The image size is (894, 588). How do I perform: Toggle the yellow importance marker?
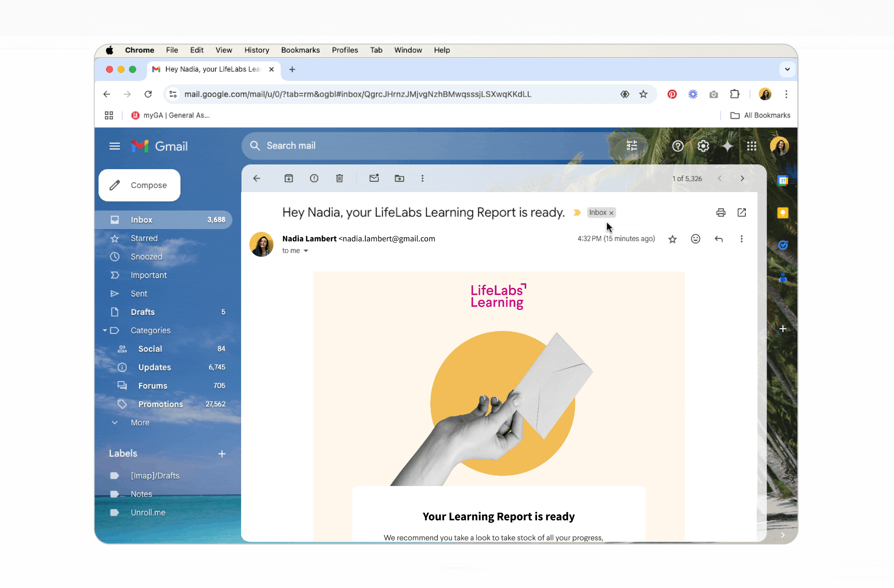(577, 213)
